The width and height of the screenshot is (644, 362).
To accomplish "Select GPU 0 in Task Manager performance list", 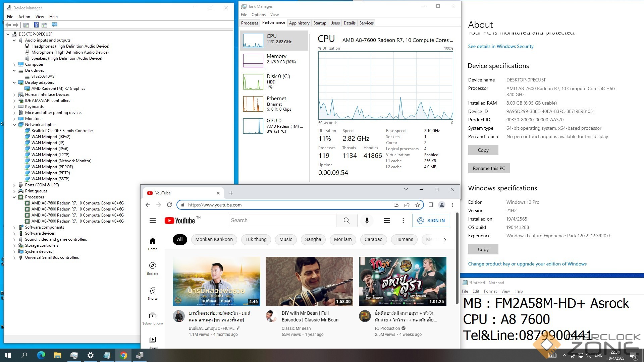I will [274, 126].
